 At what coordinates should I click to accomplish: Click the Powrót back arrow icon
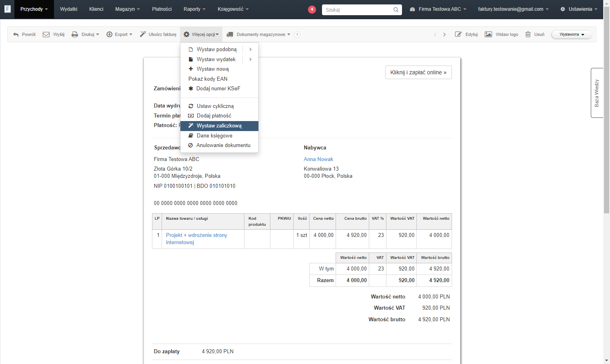point(16,35)
